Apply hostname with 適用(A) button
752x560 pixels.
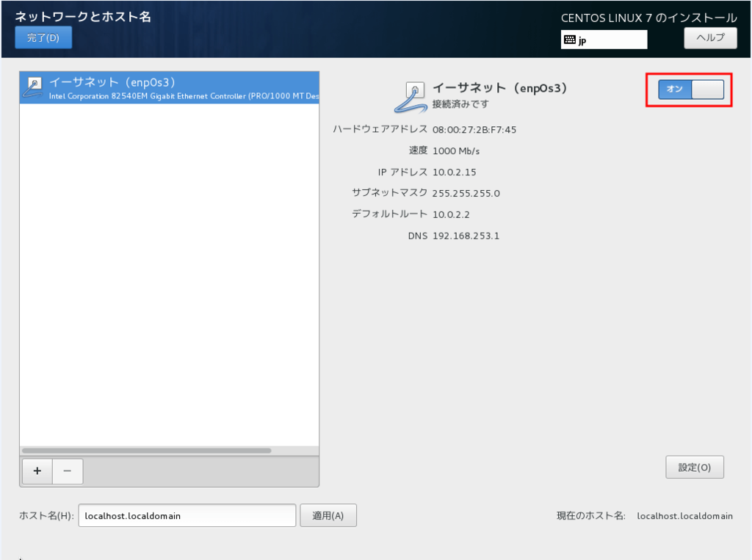click(x=328, y=515)
